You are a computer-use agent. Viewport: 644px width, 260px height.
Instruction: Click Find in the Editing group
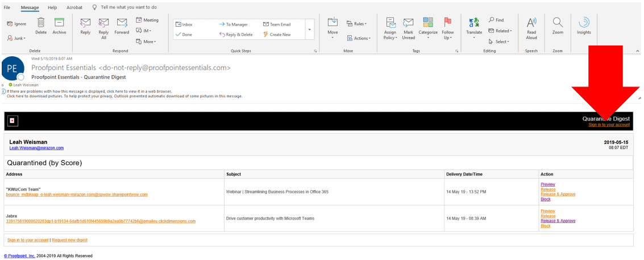pyautogui.click(x=496, y=20)
